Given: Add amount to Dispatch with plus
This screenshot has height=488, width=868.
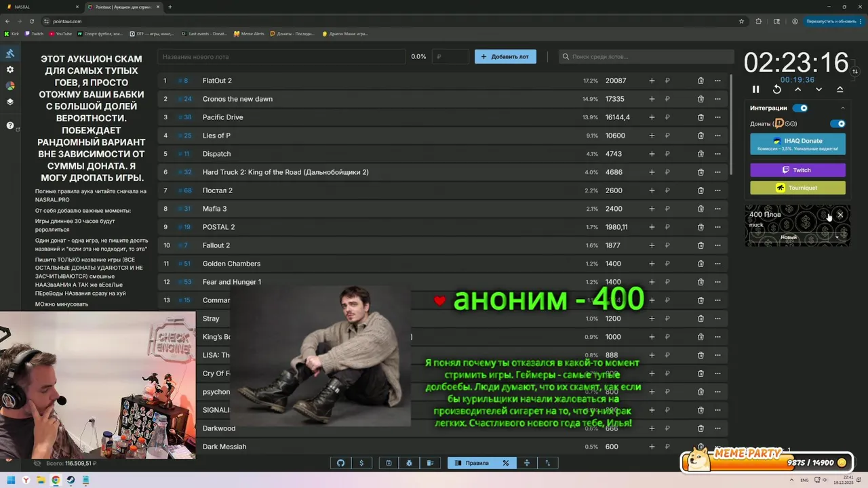Looking at the screenshot, I should (652, 154).
